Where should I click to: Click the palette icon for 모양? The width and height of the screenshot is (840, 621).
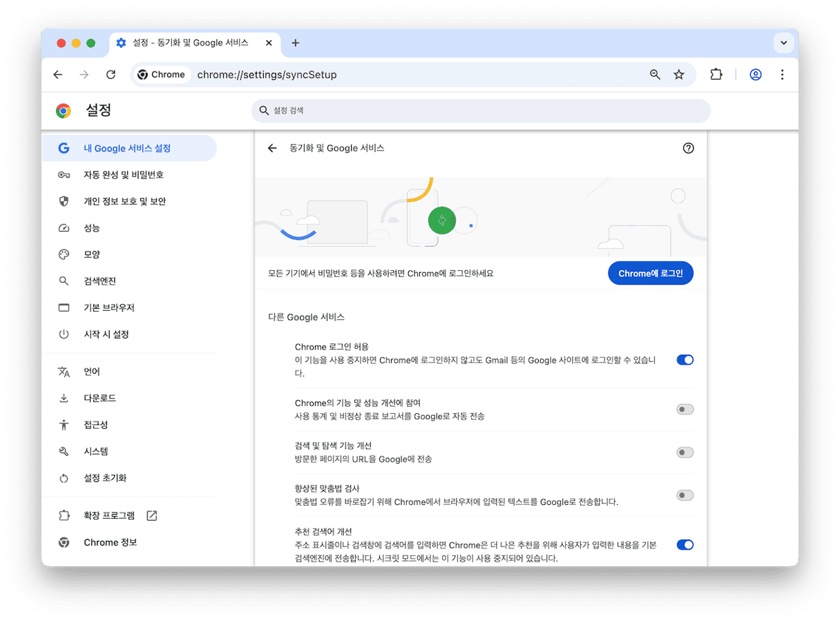[x=64, y=254]
